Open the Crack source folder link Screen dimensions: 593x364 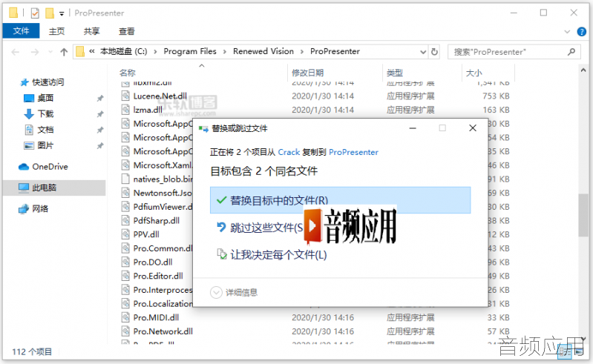coord(289,152)
